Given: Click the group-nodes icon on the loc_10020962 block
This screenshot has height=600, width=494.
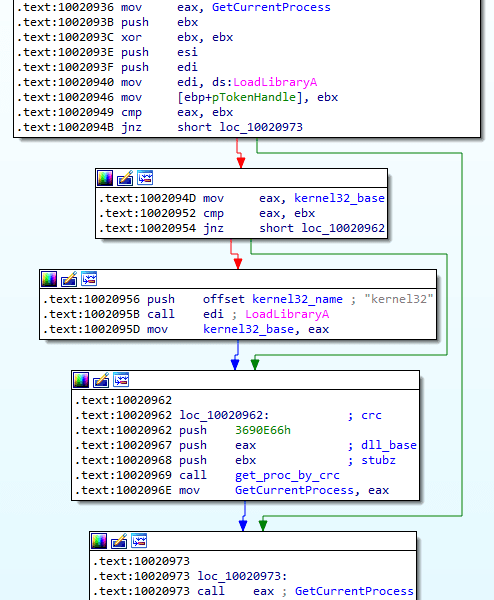Looking at the screenshot, I should [x=121, y=380].
